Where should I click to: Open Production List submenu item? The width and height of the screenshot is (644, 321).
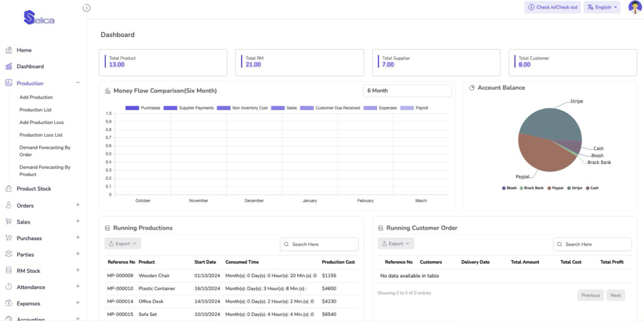(x=36, y=110)
